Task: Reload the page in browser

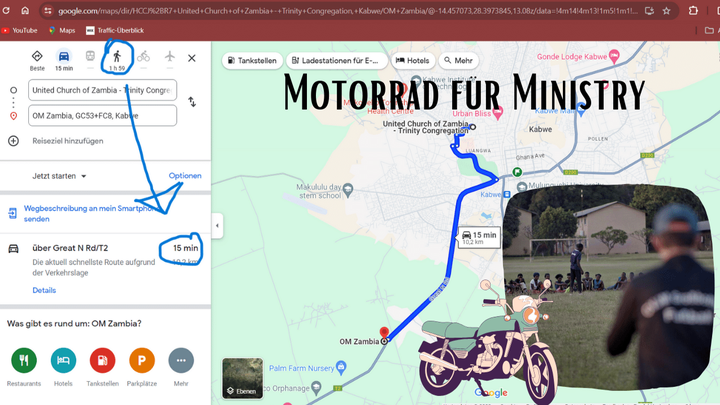Action: click(6, 10)
